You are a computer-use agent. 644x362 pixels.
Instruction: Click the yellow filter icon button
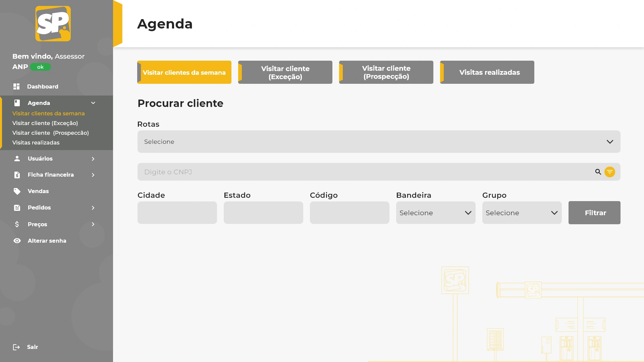pyautogui.click(x=609, y=172)
